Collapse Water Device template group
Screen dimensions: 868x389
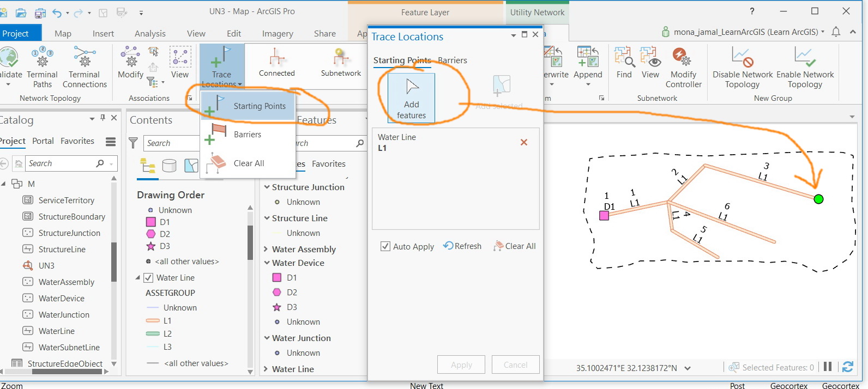267,263
